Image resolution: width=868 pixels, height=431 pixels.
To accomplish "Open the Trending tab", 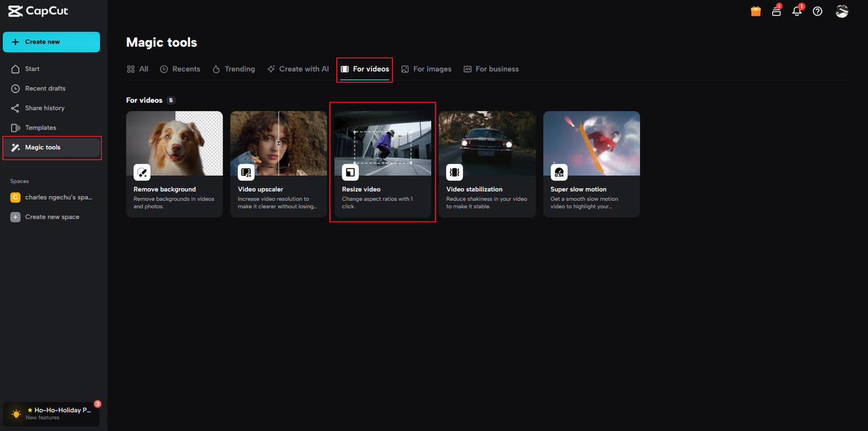I will coord(233,69).
